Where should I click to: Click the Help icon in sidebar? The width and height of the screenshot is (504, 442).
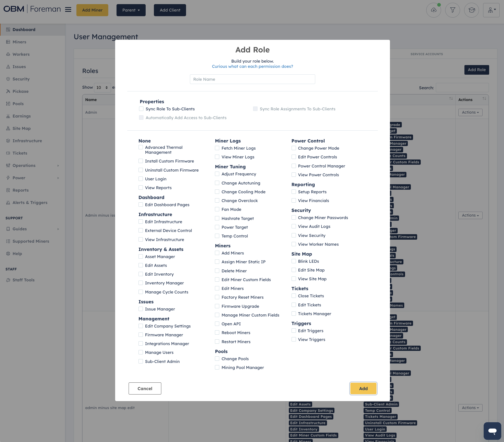pyautogui.click(x=8, y=254)
